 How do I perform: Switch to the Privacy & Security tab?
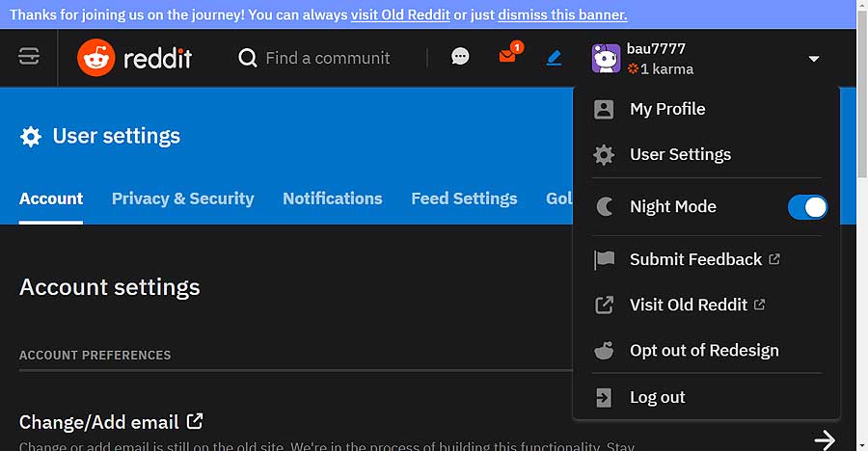(182, 199)
